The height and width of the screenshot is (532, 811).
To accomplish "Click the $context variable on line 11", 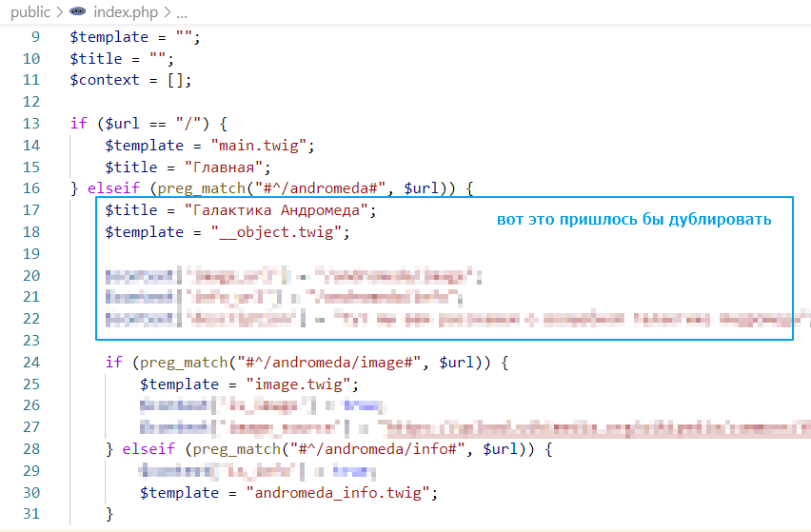I will [x=105, y=80].
